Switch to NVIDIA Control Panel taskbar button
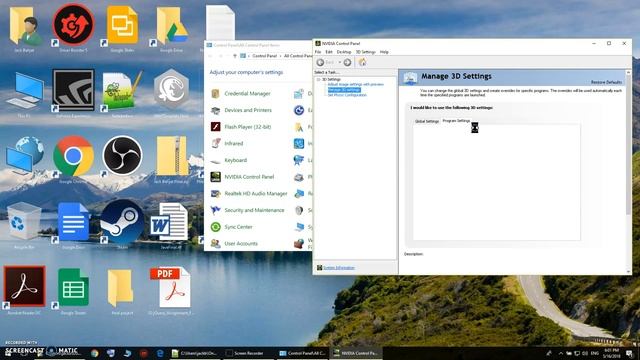Image resolution: width=640 pixels, height=360 pixels. coord(356,353)
